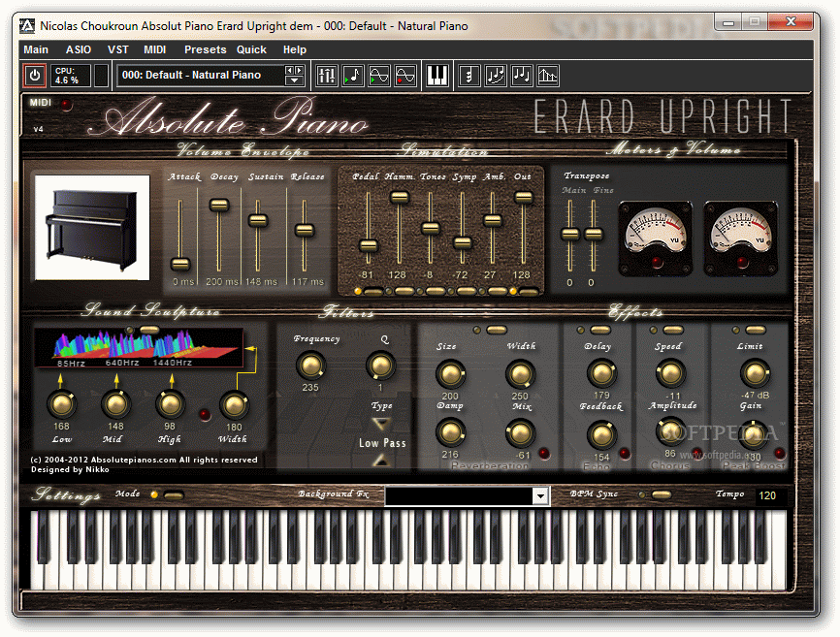840x637 pixels.
Task: Click the Sustain slider handle
Action: pos(258,220)
